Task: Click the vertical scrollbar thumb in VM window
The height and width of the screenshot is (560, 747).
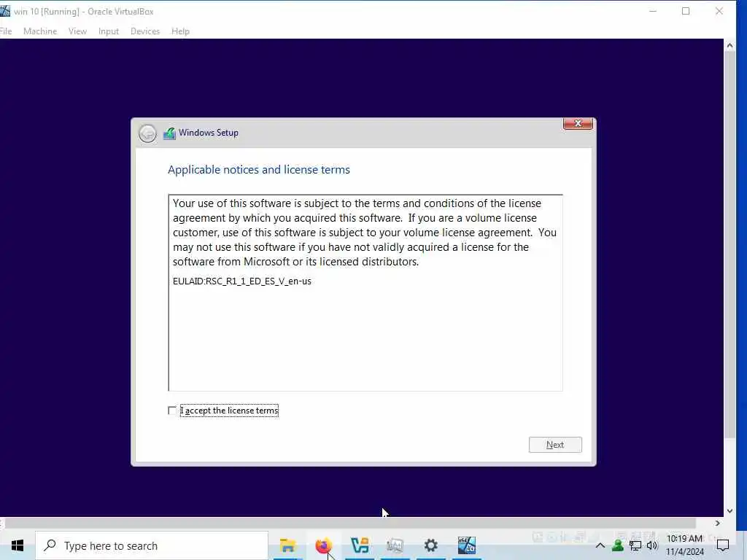Action: [729, 244]
